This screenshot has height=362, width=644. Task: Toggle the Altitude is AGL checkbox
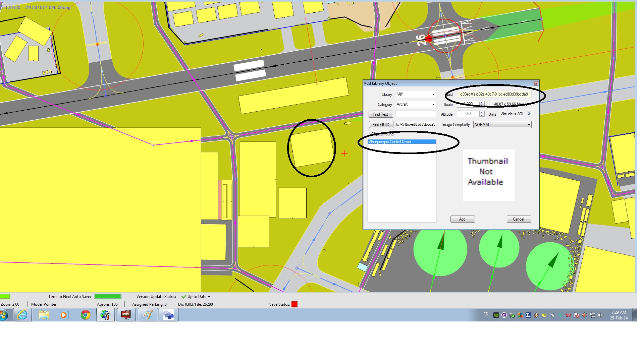pyautogui.click(x=529, y=114)
